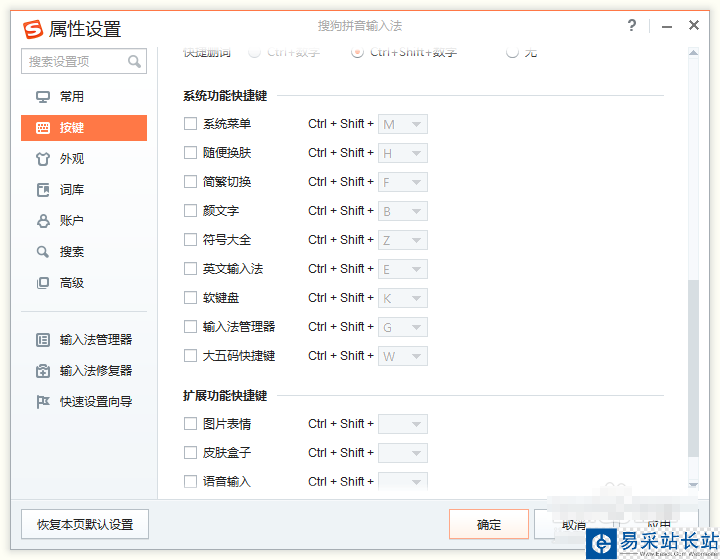
Task: Open the 词库 settings section
Action: pyautogui.click(x=84, y=190)
